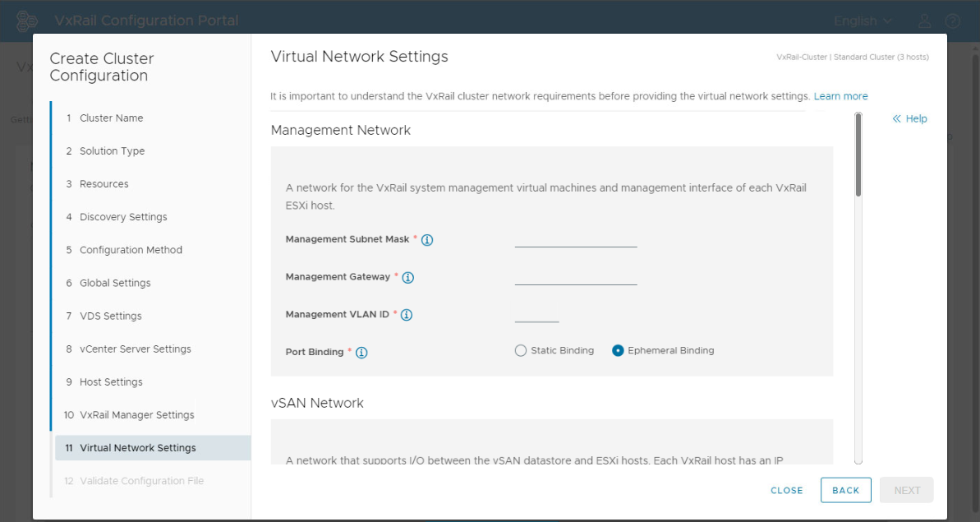Image resolution: width=980 pixels, height=522 pixels.
Task: Open info tooltip for Management Gateway
Action: pyautogui.click(x=408, y=278)
